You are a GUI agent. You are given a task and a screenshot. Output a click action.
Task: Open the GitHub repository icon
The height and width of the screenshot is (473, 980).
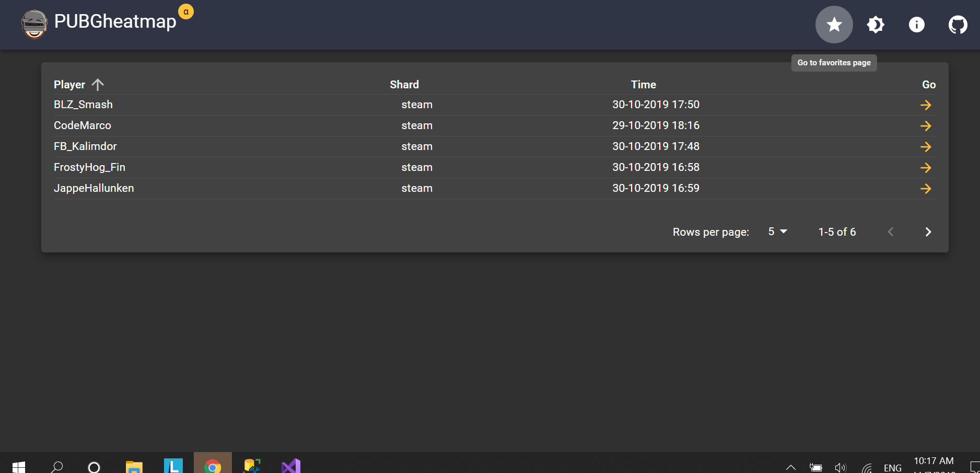tap(958, 25)
